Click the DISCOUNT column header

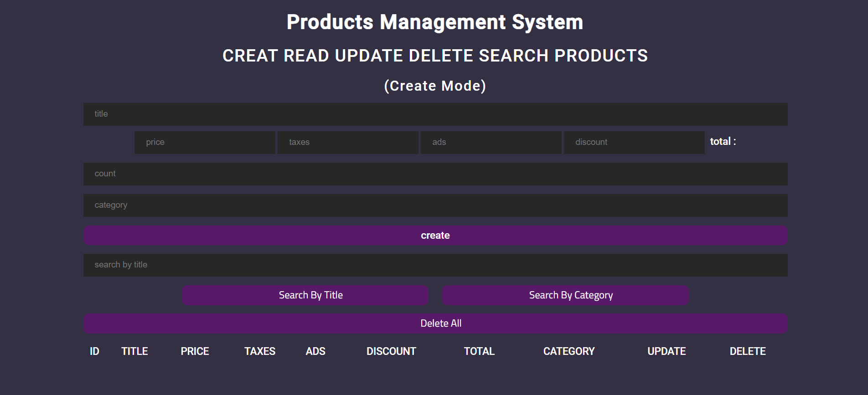click(391, 351)
